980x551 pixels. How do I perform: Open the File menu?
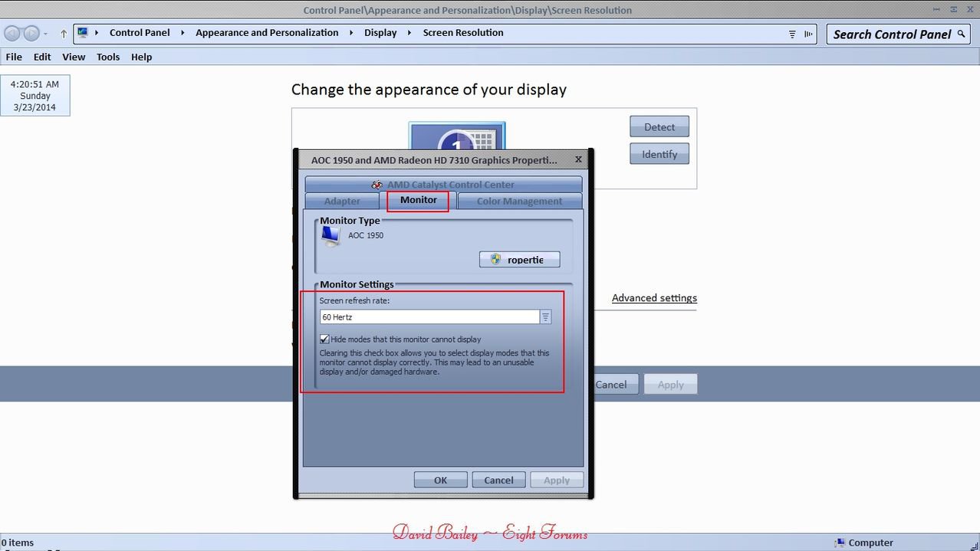coord(14,57)
